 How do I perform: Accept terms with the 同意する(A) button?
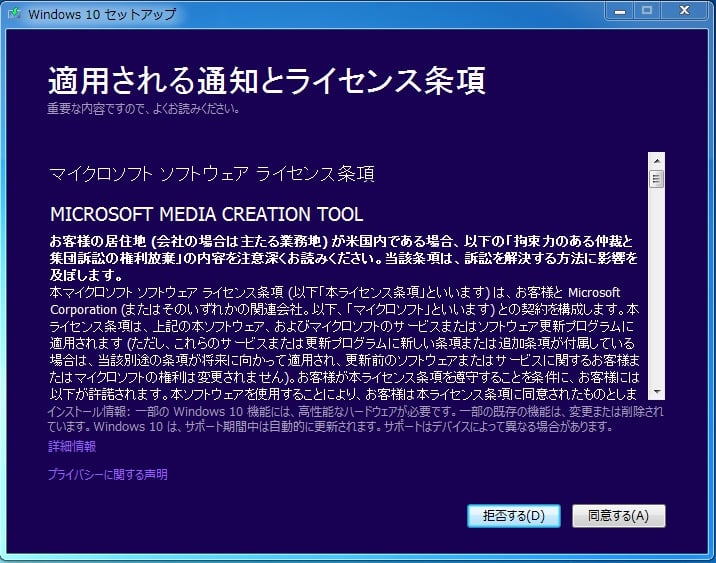[x=618, y=516]
